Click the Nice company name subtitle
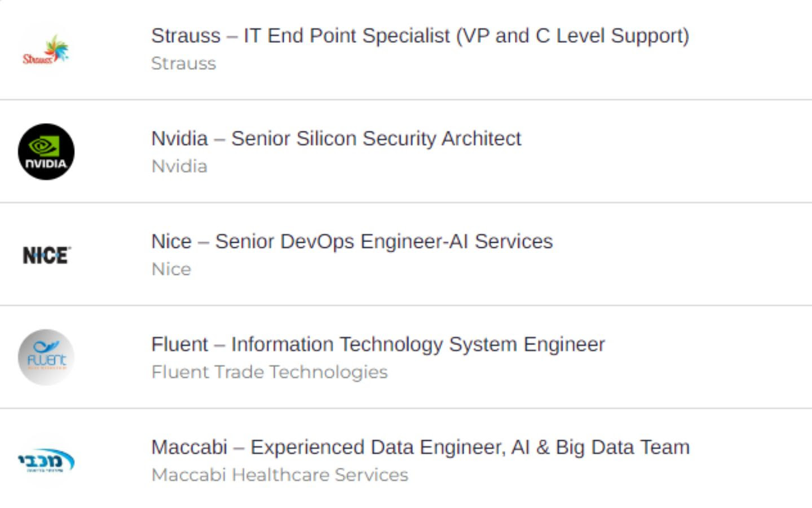This screenshot has height=508, width=812. [171, 269]
